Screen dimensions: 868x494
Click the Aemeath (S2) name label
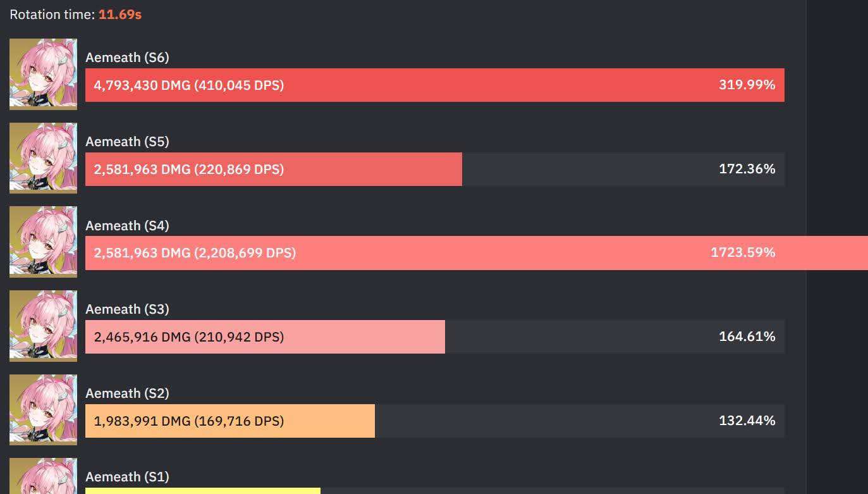coord(127,393)
